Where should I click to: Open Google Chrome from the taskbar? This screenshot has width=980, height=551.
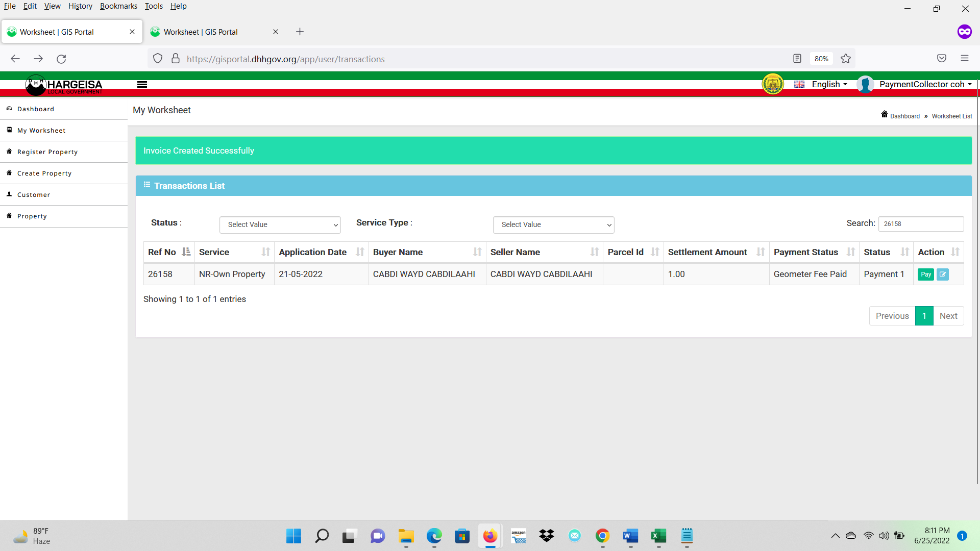point(602,536)
